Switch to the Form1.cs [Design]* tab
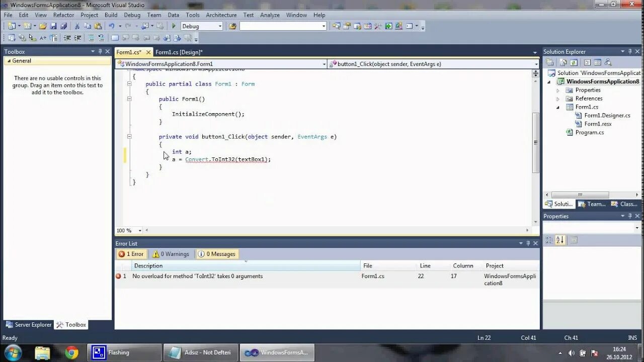The width and height of the screenshot is (644, 362). pyautogui.click(x=179, y=52)
